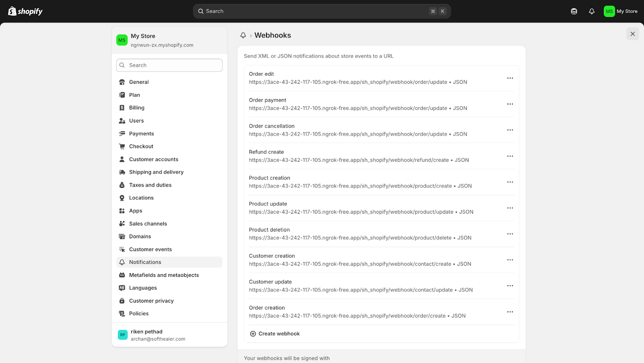Click the Domains icon
The width and height of the screenshot is (644, 363).
[122, 237]
